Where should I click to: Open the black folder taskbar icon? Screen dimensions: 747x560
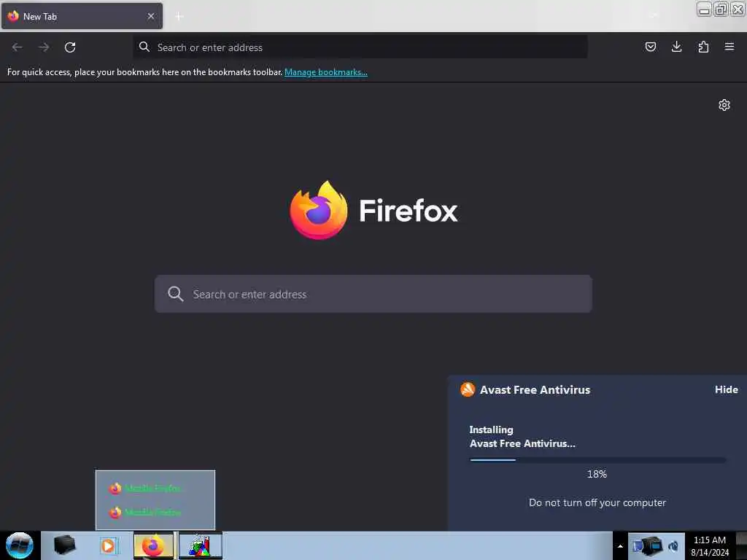(x=64, y=545)
